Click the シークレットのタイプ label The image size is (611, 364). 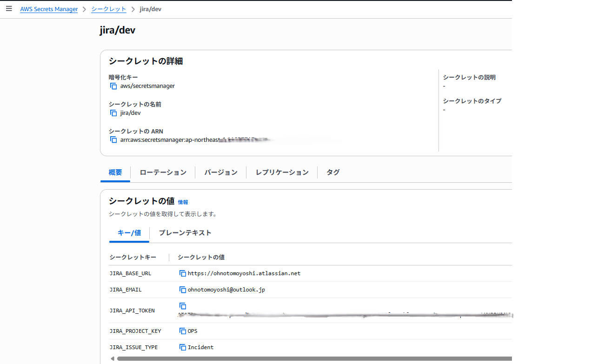[472, 101]
